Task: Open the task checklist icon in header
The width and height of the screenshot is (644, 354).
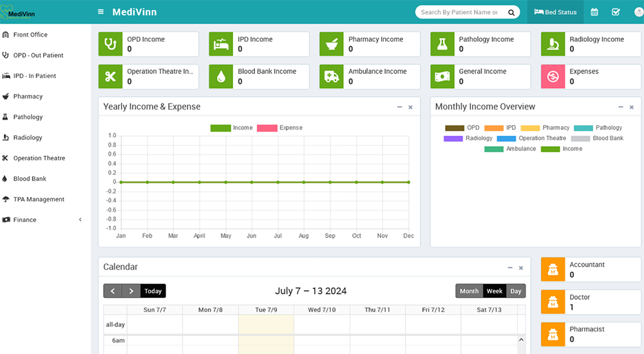Action: coord(616,12)
